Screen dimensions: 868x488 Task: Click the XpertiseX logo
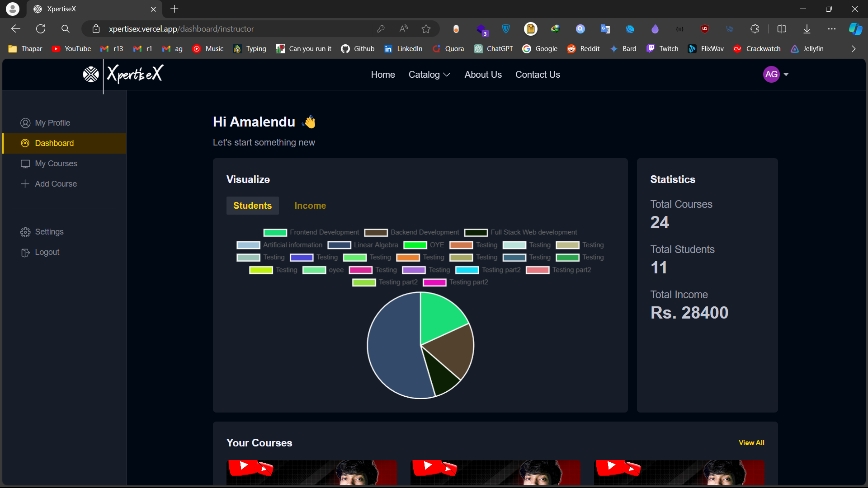point(123,74)
